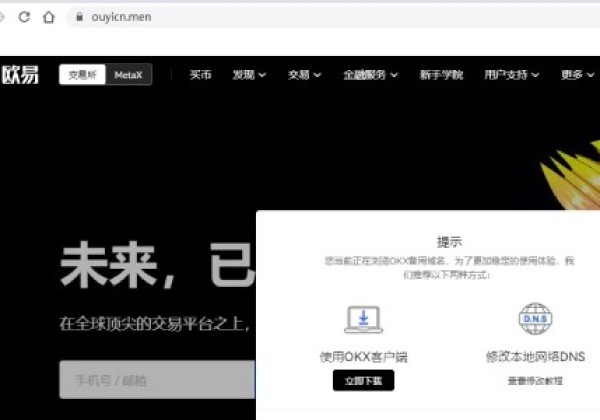Viewport: 600px width, 420px height.
Task: Reload the page with the refresh icon
Action: [x=24, y=17]
